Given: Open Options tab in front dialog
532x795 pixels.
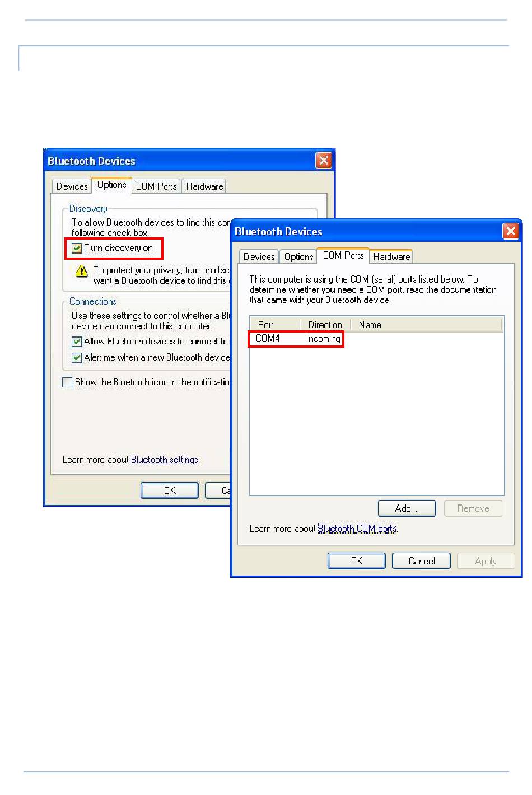Looking at the screenshot, I should (x=298, y=257).
